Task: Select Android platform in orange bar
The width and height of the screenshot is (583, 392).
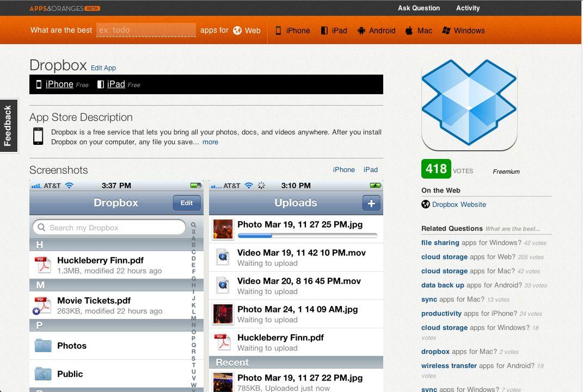Action: [x=376, y=30]
